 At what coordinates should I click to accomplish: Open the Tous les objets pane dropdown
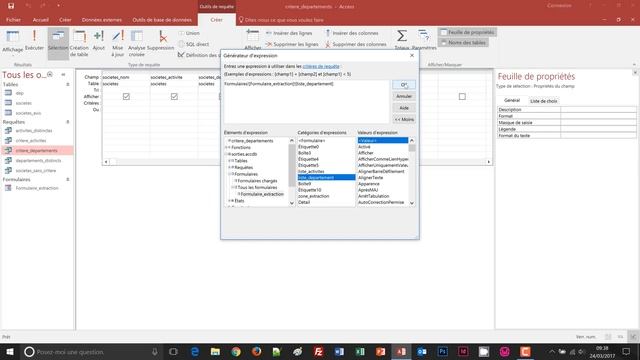[x=50, y=75]
